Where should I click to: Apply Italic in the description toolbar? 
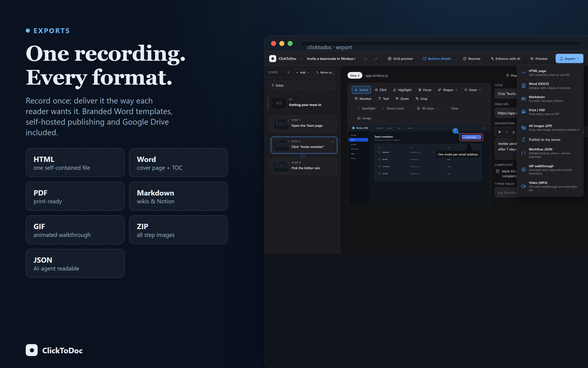(x=507, y=132)
